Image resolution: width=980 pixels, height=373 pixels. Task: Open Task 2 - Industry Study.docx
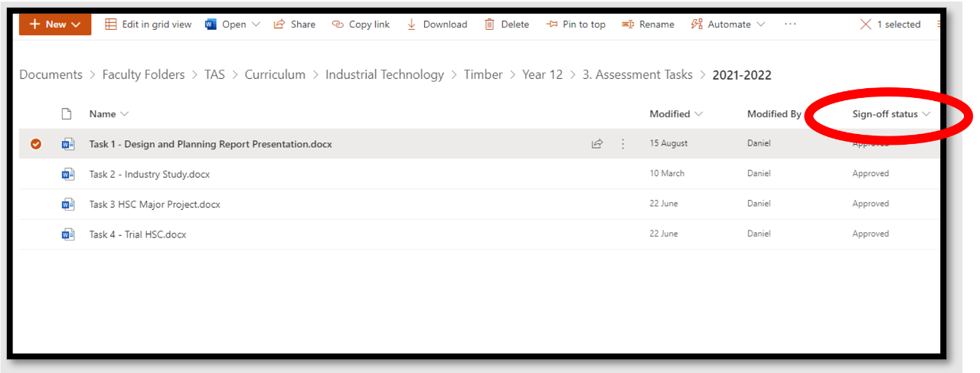(149, 174)
